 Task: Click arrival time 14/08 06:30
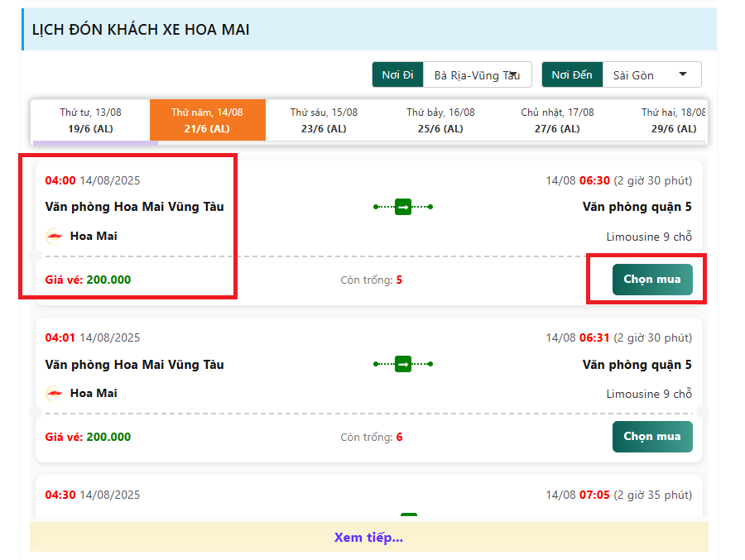578,180
